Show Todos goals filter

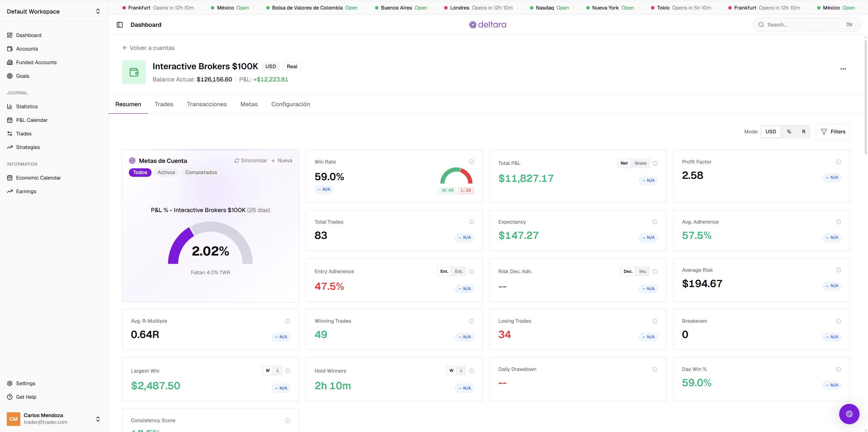tap(140, 172)
